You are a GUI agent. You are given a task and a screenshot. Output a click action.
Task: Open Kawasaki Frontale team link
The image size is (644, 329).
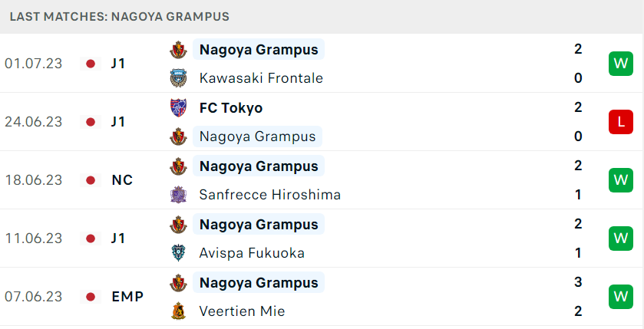[261, 78]
